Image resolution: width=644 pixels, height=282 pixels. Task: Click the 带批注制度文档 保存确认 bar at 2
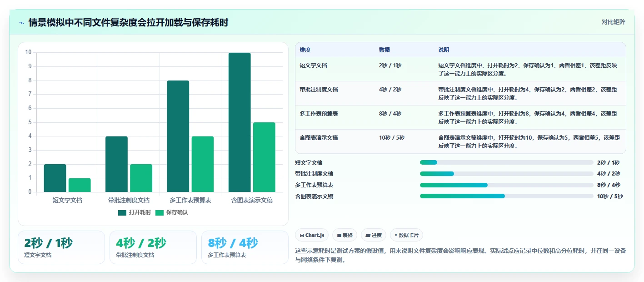click(x=141, y=178)
